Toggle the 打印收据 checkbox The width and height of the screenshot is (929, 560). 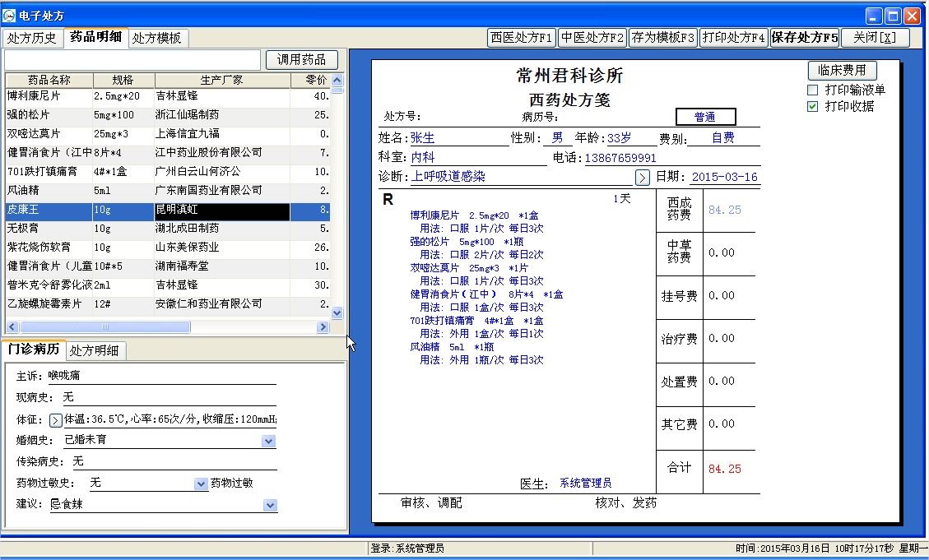click(813, 107)
